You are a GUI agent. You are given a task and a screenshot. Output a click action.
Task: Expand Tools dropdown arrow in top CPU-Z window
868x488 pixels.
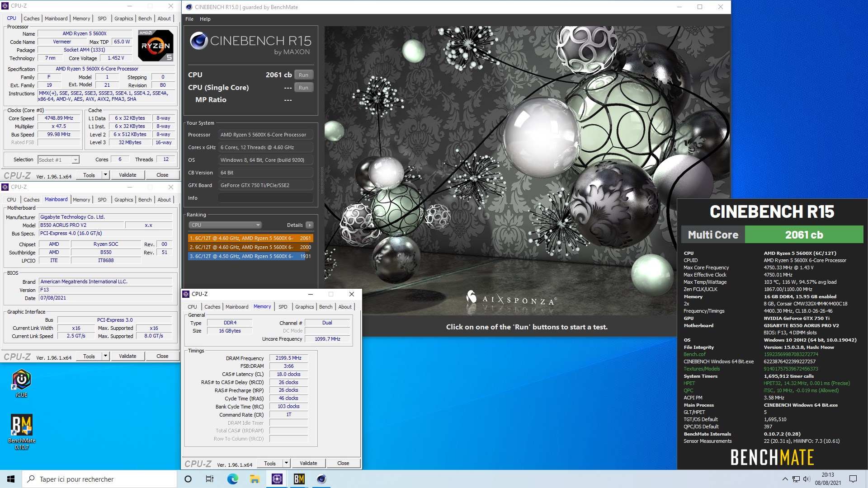click(x=105, y=175)
